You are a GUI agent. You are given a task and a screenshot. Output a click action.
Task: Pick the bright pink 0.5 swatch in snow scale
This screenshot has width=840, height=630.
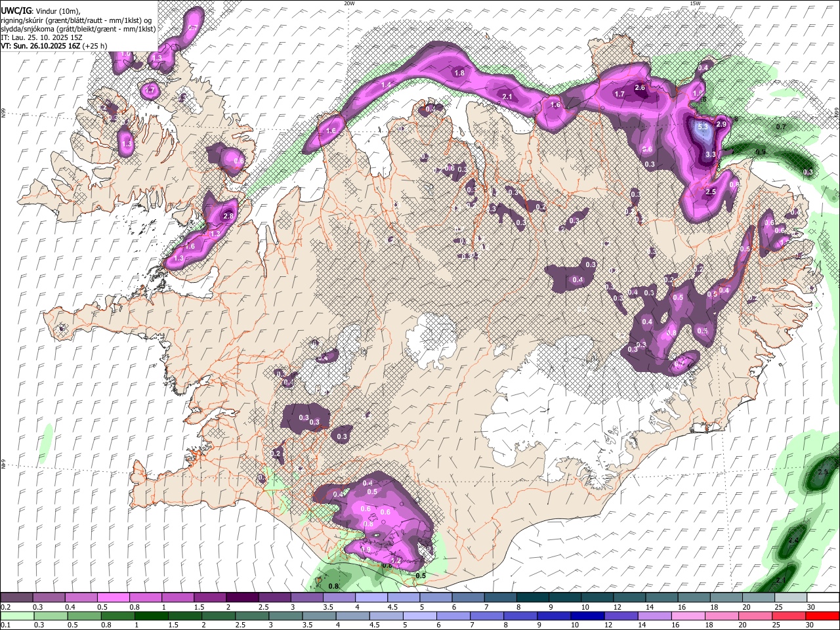(113, 598)
